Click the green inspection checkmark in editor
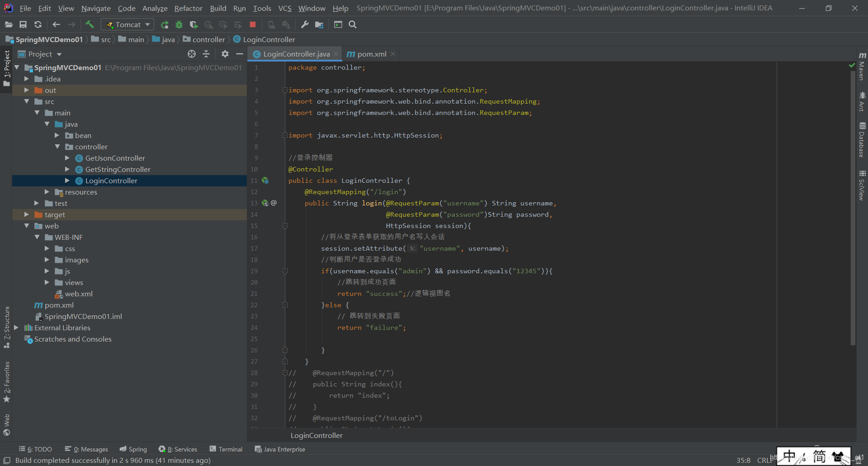868x466 pixels. coord(852,66)
